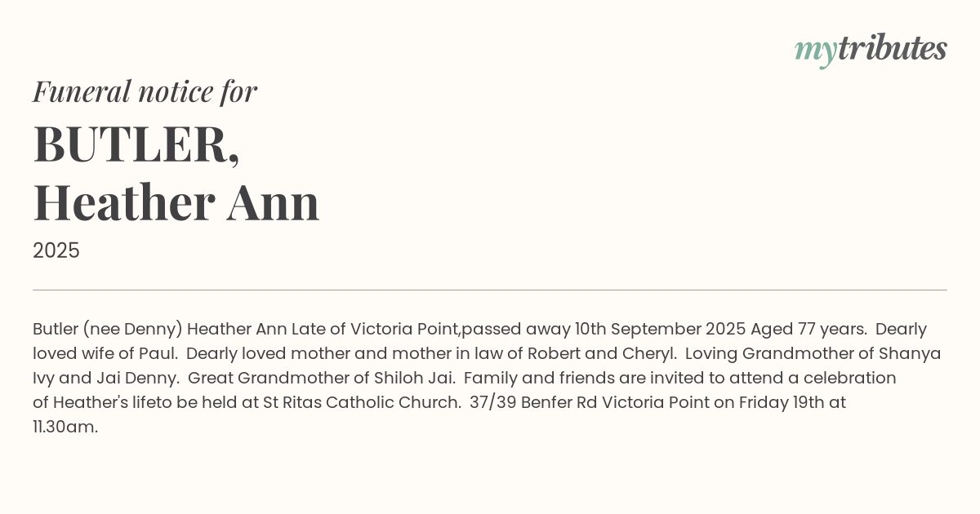
Task: Click "Dearly loved wife of Paul" sentence
Action: [x=105, y=354]
